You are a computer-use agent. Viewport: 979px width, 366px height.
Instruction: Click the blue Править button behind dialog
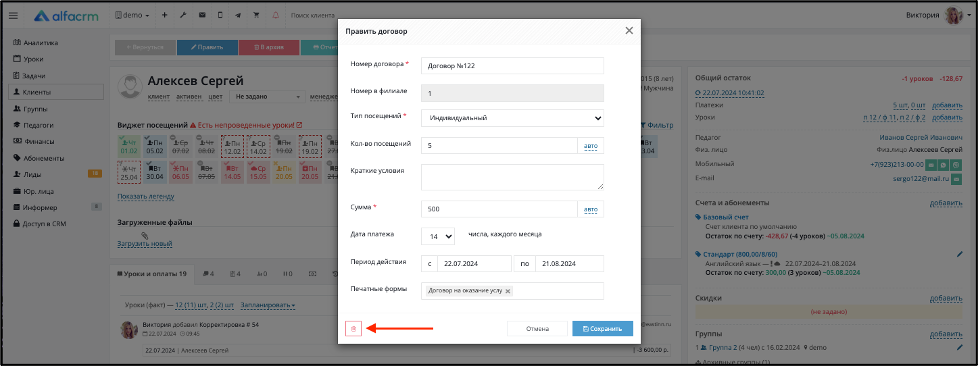[207, 47]
